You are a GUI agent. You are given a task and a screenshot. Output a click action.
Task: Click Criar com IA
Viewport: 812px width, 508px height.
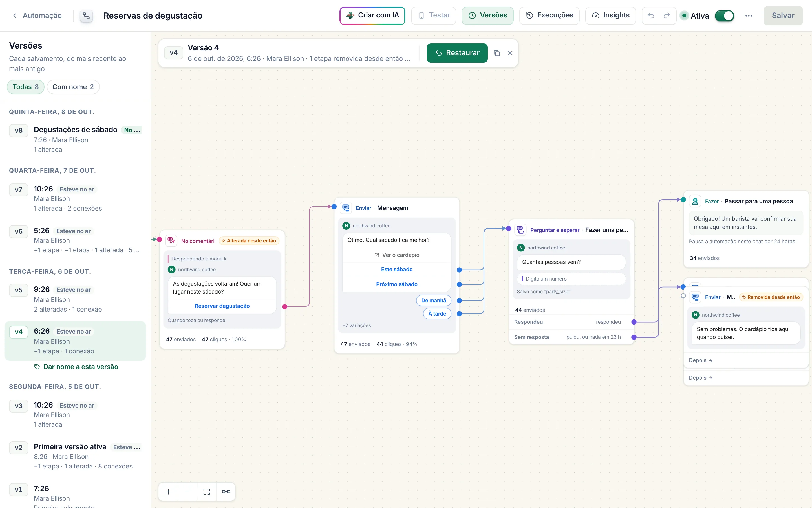click(372, 16)
